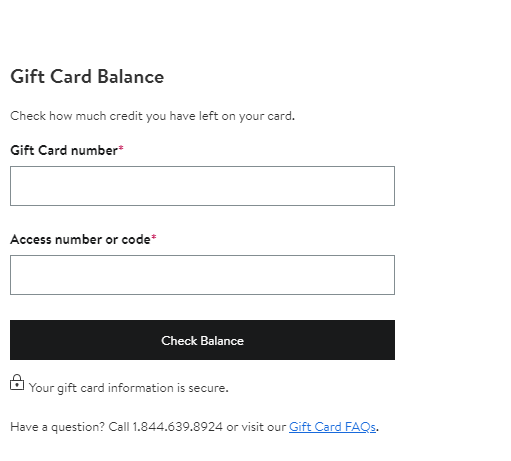
Task: Click the phone number 1.844.639.8924
Action: (x=177, y=427)
